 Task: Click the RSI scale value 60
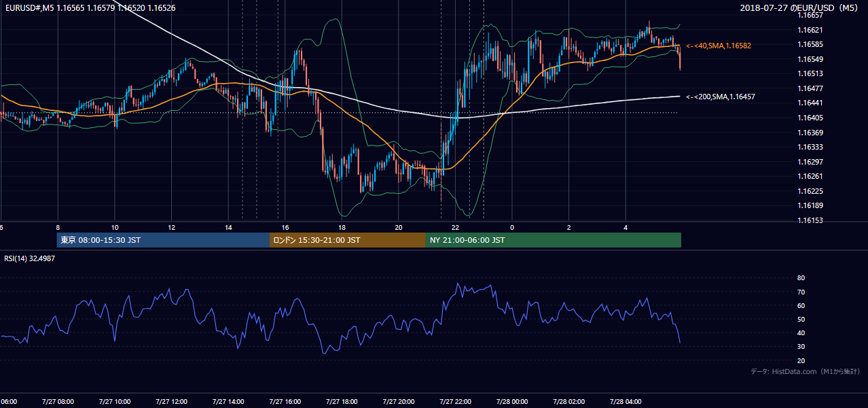click(801, 305)
